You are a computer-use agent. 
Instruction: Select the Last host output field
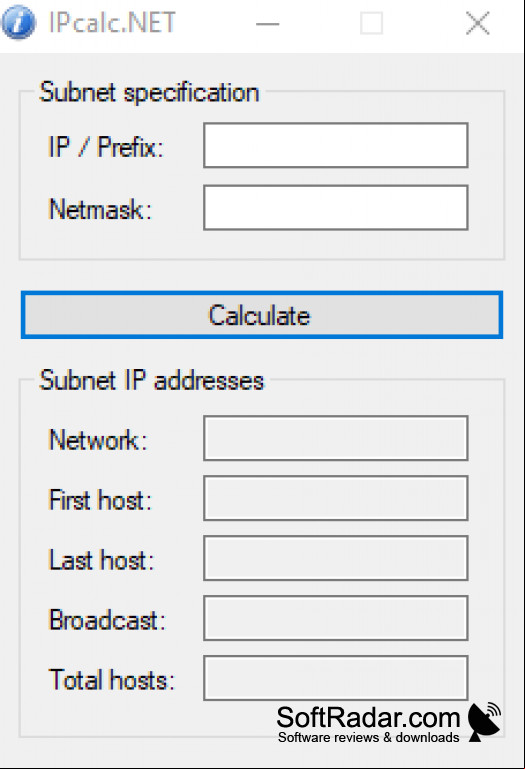pos(336,558)
